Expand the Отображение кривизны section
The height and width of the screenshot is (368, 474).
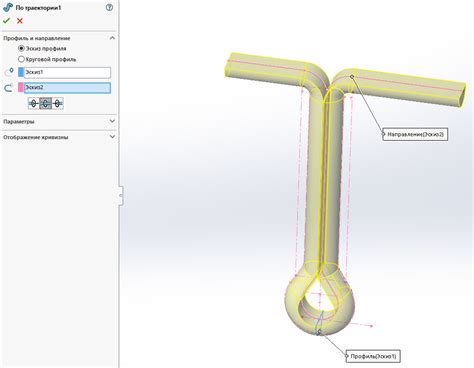(112, 137)
